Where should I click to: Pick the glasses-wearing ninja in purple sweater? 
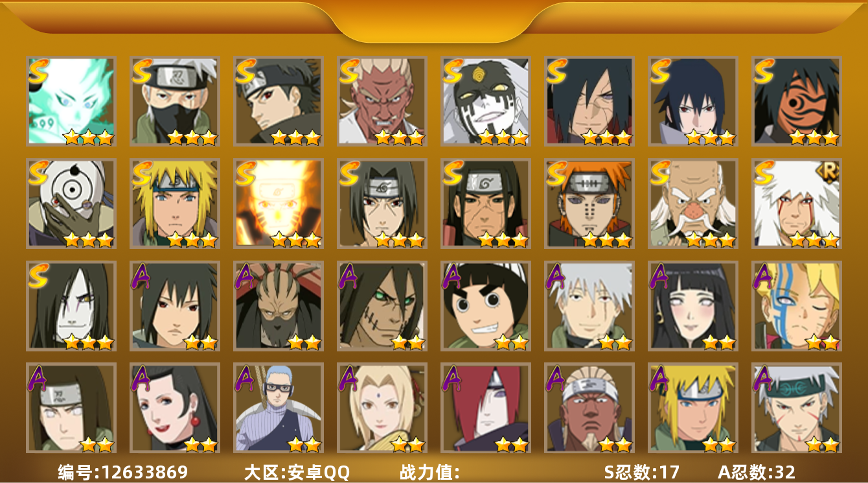coord(279,408)
